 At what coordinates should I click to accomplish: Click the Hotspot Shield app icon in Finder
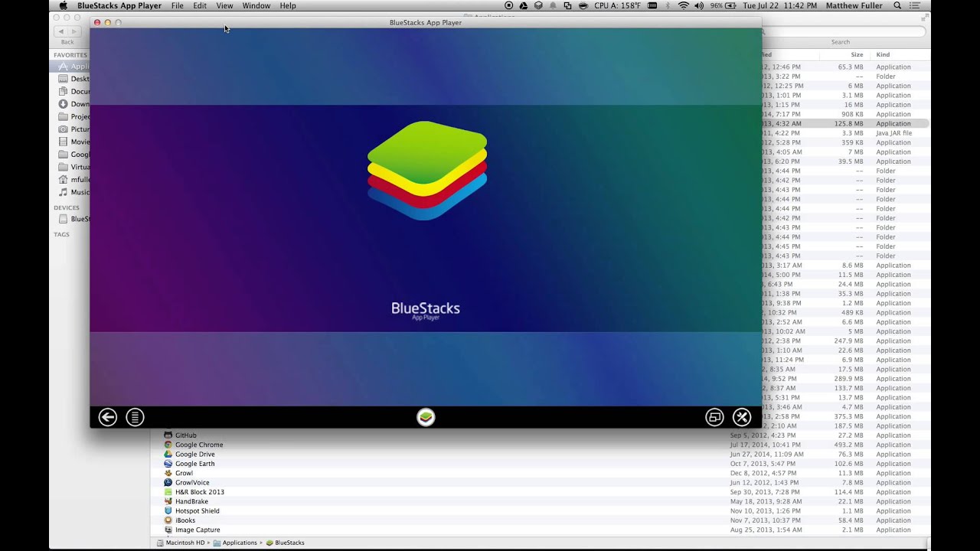coord(168,510)
